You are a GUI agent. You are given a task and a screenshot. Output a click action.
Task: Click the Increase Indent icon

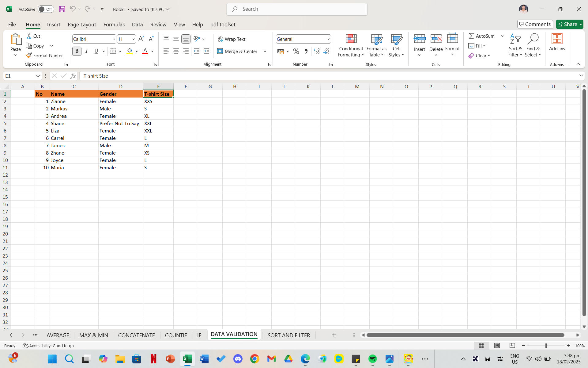tap(206, 51)
